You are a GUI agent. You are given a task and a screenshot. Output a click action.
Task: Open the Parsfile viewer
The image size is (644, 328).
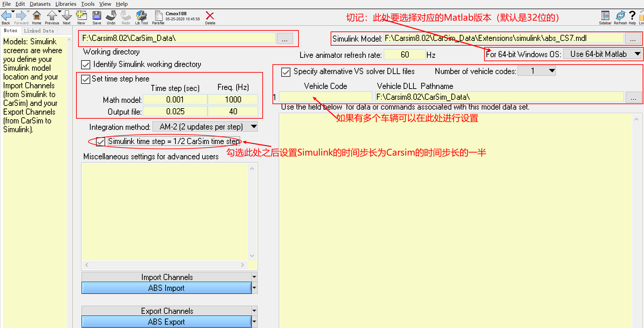[158, 16]
